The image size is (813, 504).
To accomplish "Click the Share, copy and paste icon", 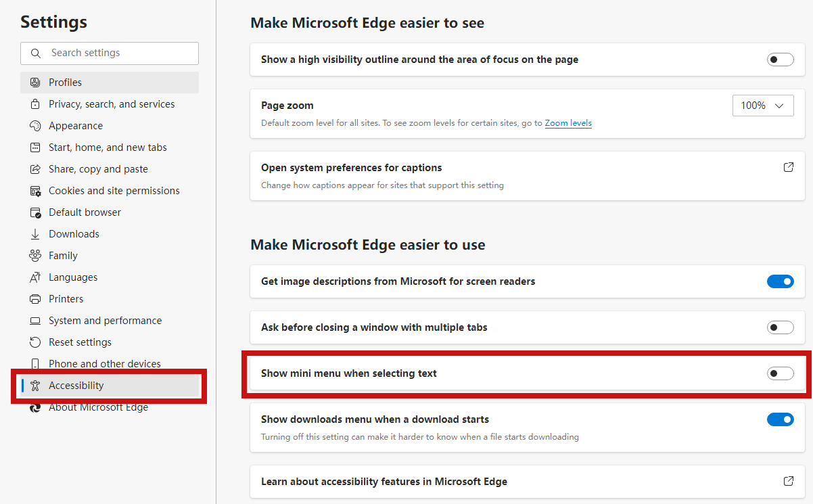I will 35,169.
